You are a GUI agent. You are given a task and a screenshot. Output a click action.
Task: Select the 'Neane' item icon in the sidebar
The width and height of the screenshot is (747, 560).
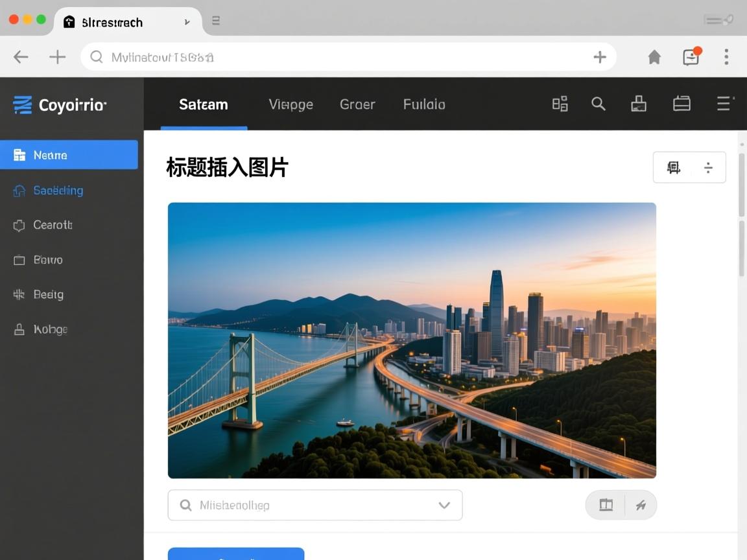(x=19, y=154)
